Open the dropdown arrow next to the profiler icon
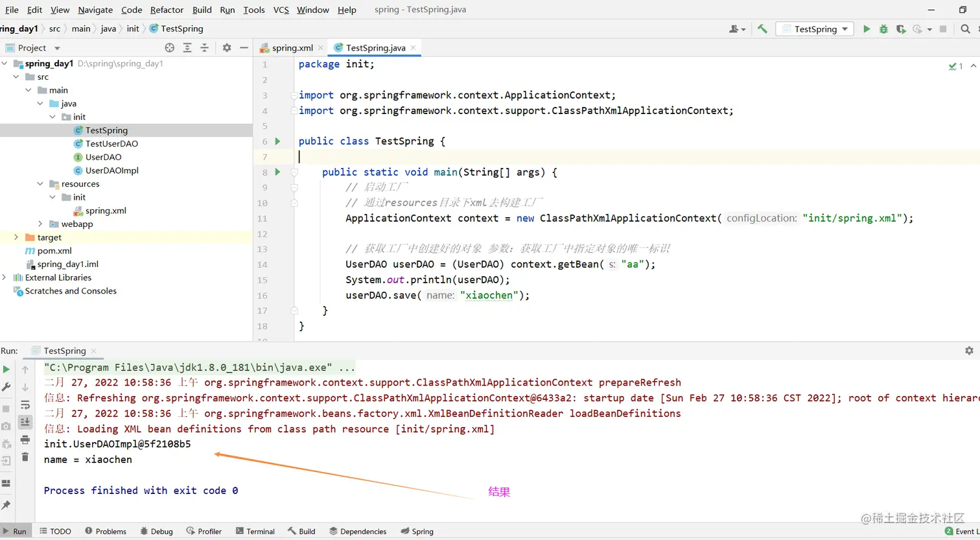The image size is (980, 540). pos(929,29)
